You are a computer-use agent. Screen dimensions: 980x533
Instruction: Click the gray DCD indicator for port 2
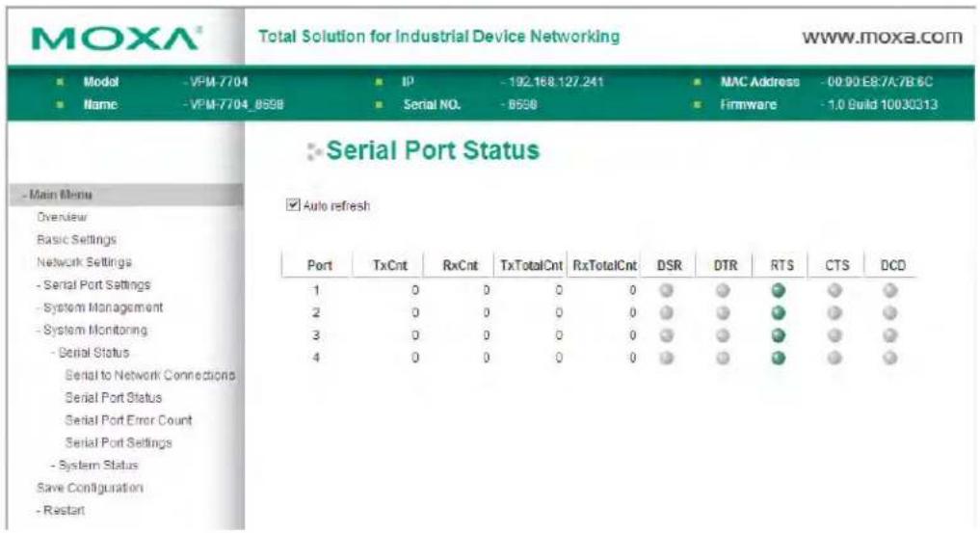[x=890, y=312]
